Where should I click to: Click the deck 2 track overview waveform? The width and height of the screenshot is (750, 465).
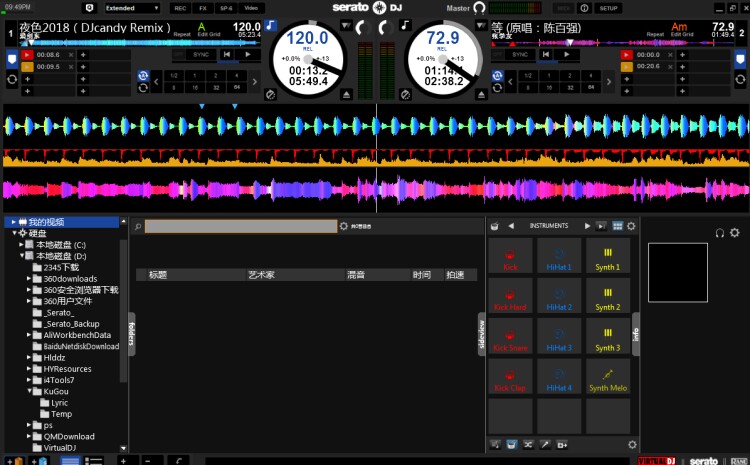pos(612,43)
